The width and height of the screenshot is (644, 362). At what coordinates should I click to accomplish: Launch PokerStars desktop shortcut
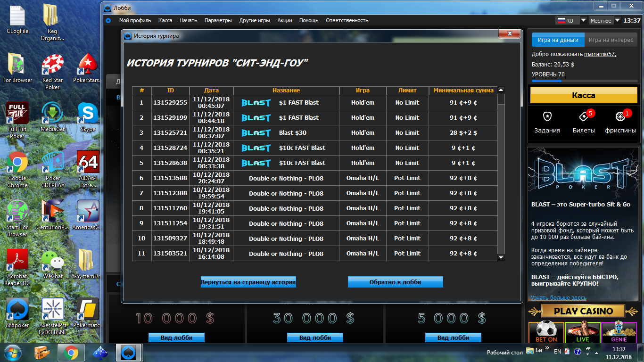click(87, 68)
